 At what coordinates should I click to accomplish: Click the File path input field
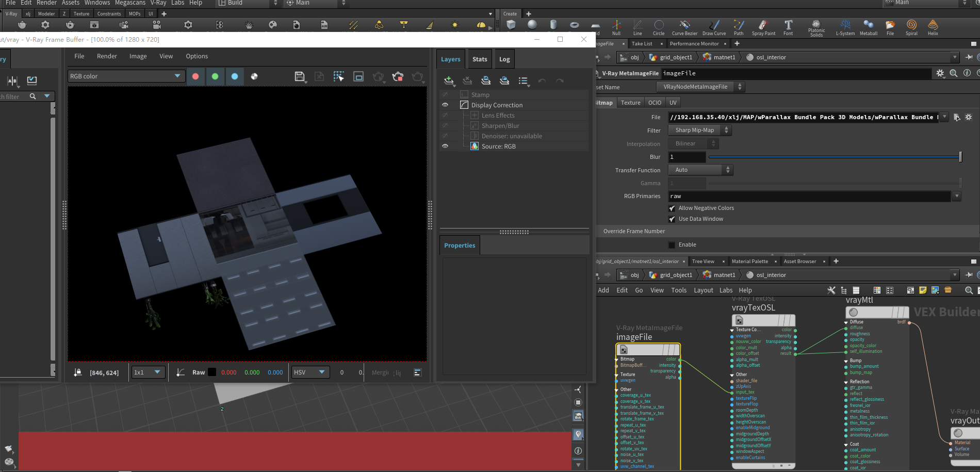tap(805, 117)
